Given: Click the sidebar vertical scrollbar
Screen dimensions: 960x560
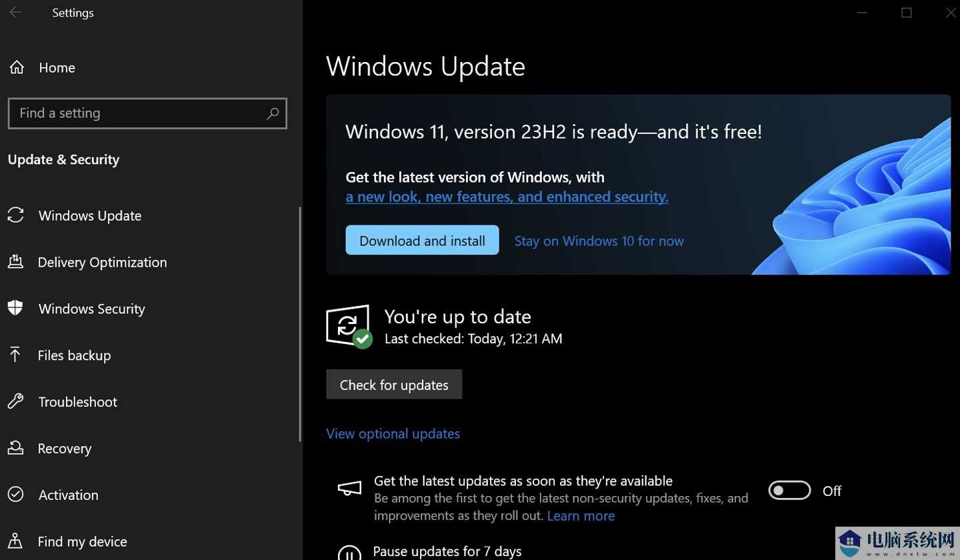Looking at the screenshot, I should (x=300, y=324).
